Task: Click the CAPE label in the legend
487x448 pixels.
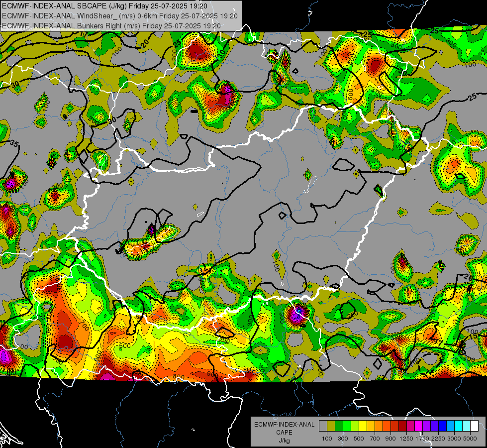Action: (284, 433)
